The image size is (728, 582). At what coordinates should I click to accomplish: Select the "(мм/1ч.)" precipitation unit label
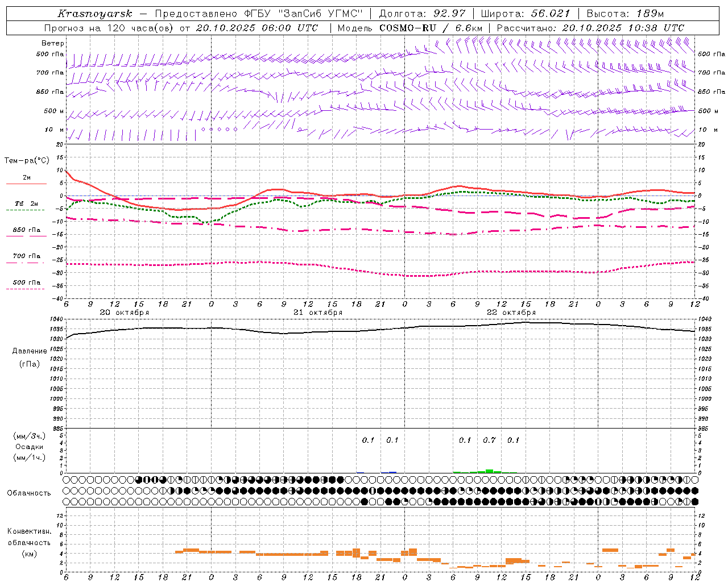[x=30, y=458]
